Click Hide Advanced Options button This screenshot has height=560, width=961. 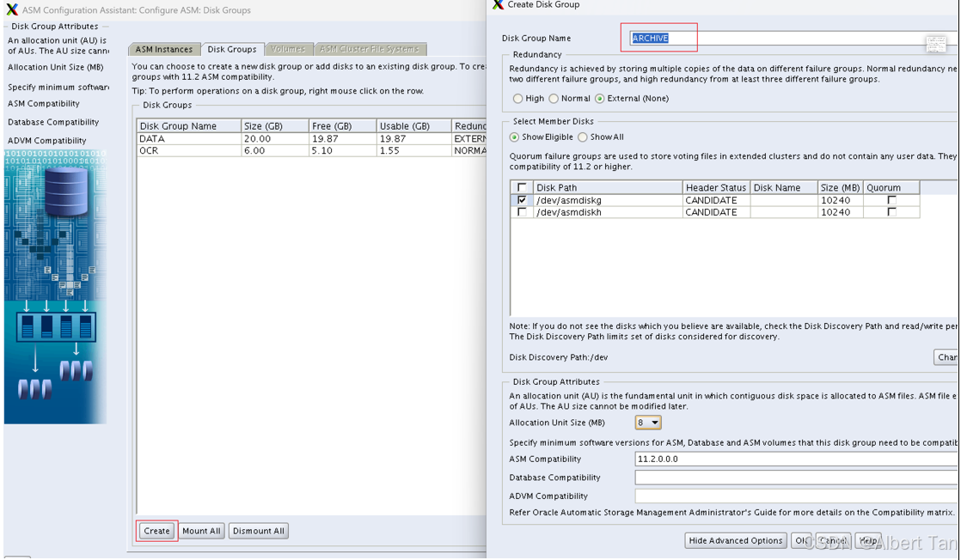(736, 540)
